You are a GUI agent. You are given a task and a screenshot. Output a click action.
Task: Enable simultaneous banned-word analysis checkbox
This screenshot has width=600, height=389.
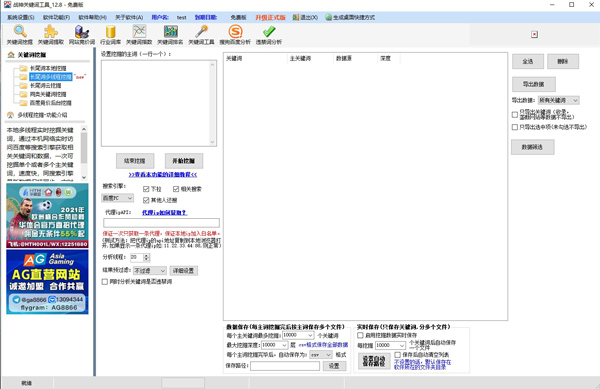[104, 282]
